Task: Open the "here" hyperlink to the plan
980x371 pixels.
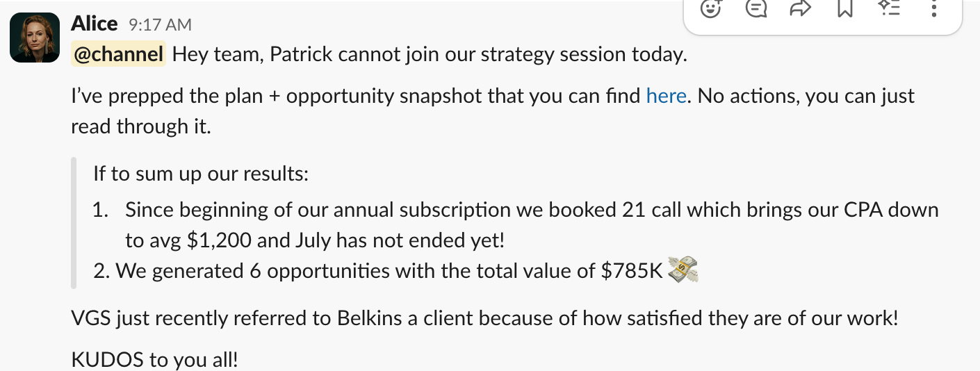Action: pos(666,96)
